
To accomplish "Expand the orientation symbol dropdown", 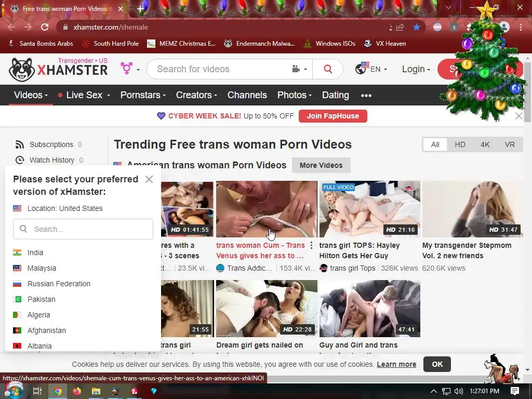I will [x=130, y=69].
